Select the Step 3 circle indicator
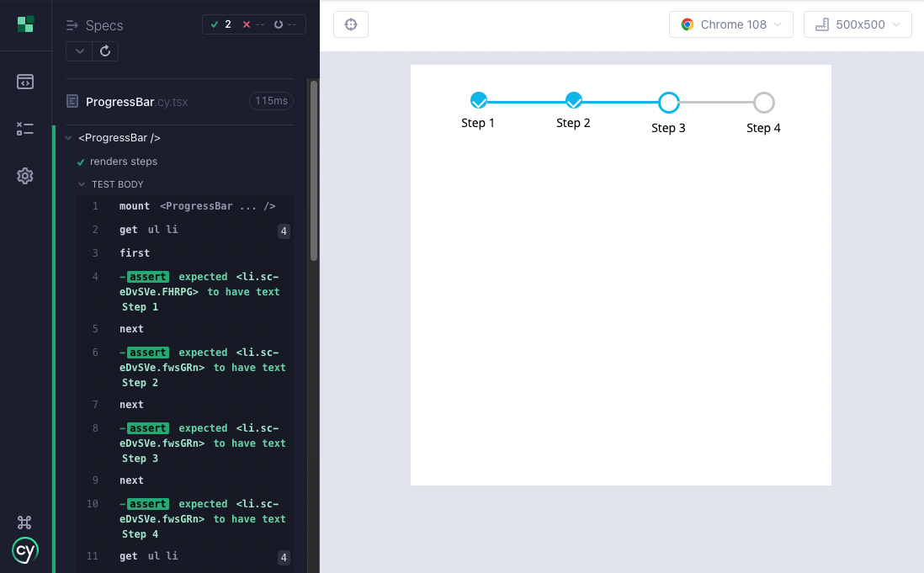 668,103
